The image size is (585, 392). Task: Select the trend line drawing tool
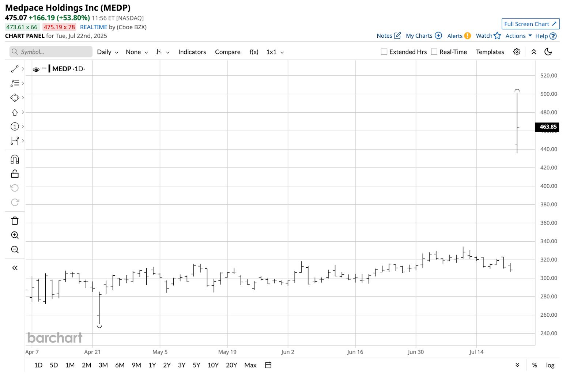point(15,69)
